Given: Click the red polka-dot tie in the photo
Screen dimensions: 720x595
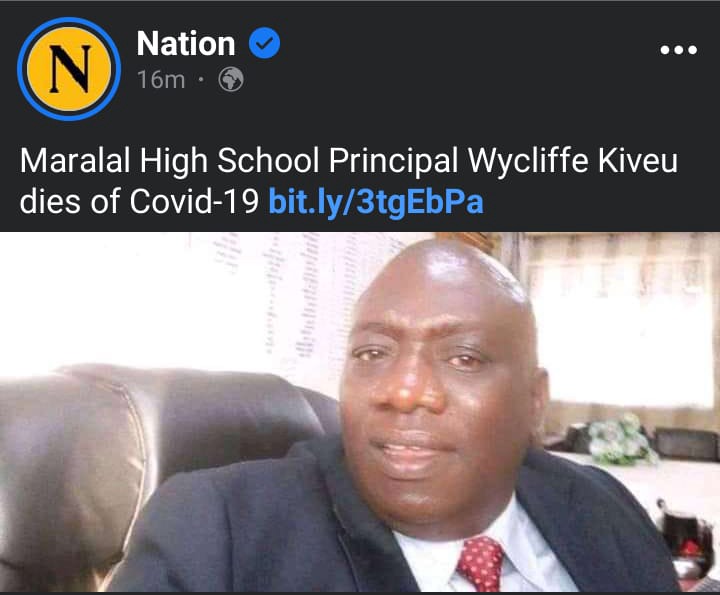Looking at the screenshot, I should [480, 563].
